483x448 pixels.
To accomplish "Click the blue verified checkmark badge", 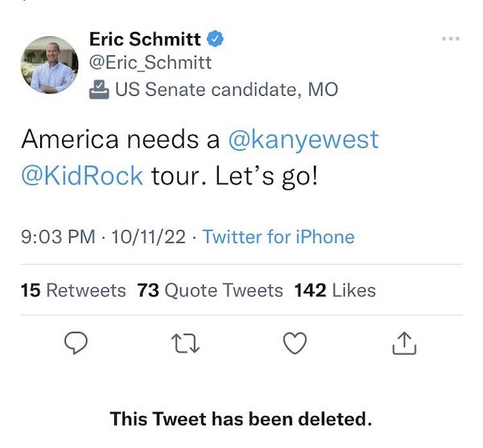I will point(217,38).
